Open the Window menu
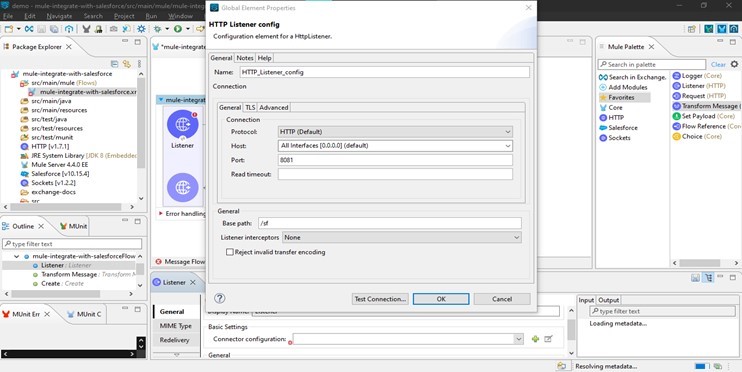Screen dimensions: 742x372 (x=180, y=16)
